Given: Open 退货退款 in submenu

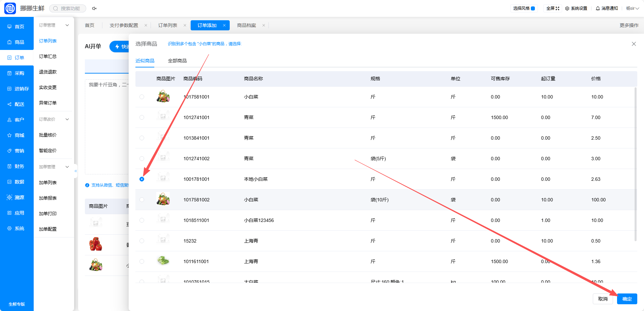Looking at the screenshot, I should 48,72.
